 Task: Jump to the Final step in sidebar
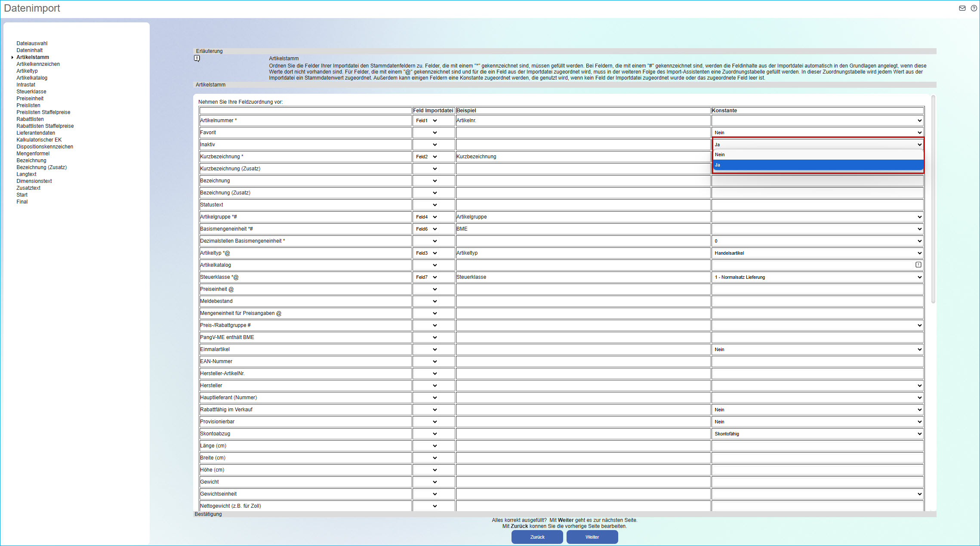(x=22, y=202)
